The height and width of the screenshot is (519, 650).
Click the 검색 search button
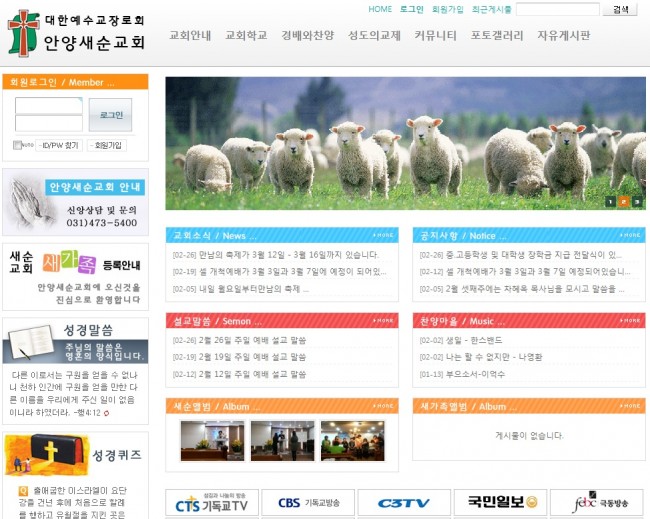pos(620,9)
